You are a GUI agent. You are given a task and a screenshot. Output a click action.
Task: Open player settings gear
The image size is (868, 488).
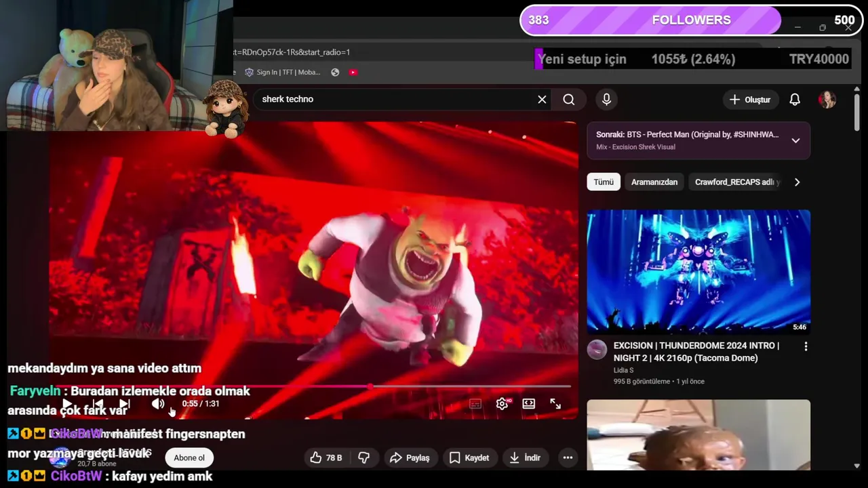click(x=502, y=404)
